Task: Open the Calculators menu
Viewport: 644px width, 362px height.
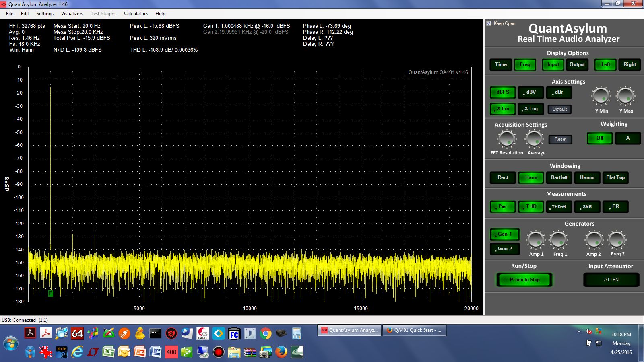Action: pos(136,13)
